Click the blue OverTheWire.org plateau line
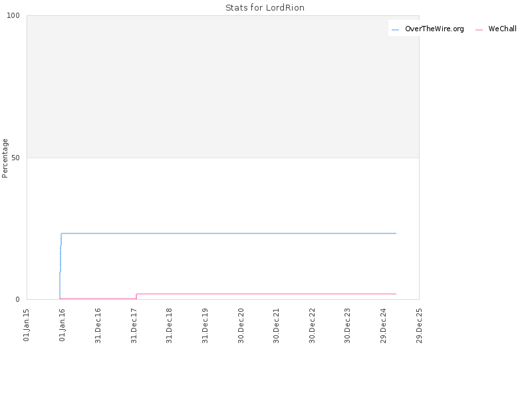Screen dimensions: 532x399 click(x=228, y=233)
